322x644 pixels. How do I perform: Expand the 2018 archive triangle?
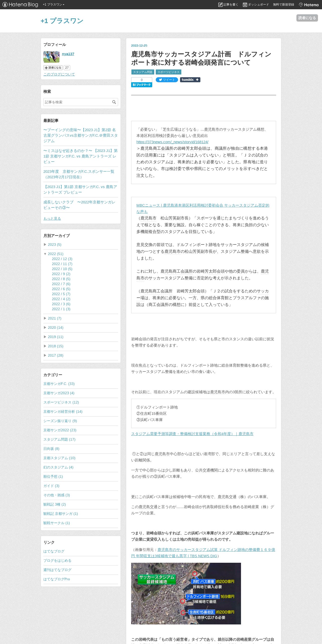[45, 346]
